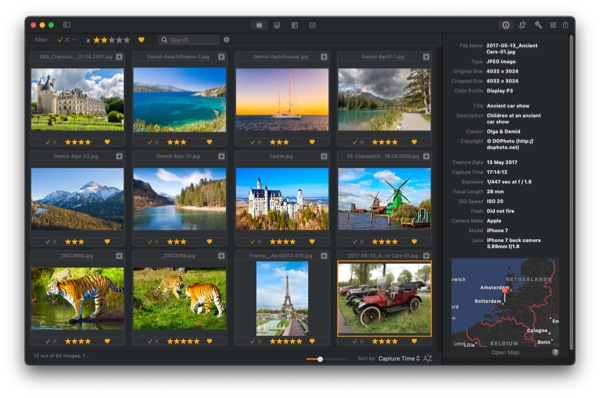Switch to split compare view
Viewport: 600px width, 398px height.
[295, 25]
